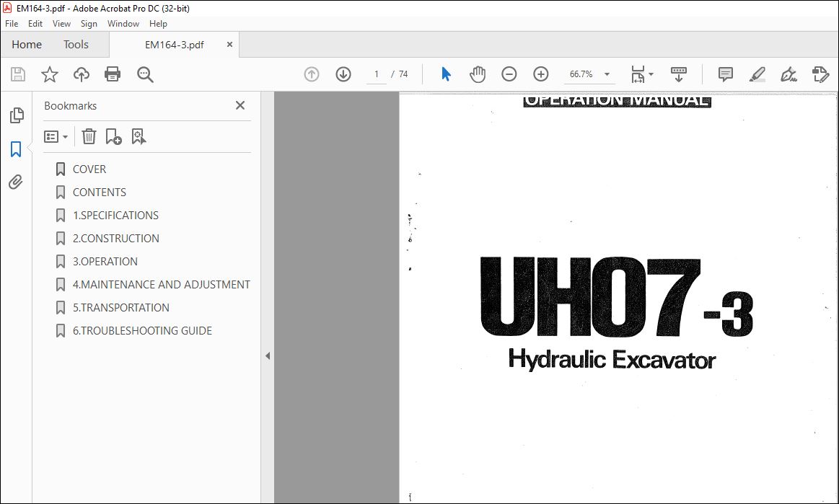Delete selected bookmark trash icon
839x504 pixels.
point(89,136)
